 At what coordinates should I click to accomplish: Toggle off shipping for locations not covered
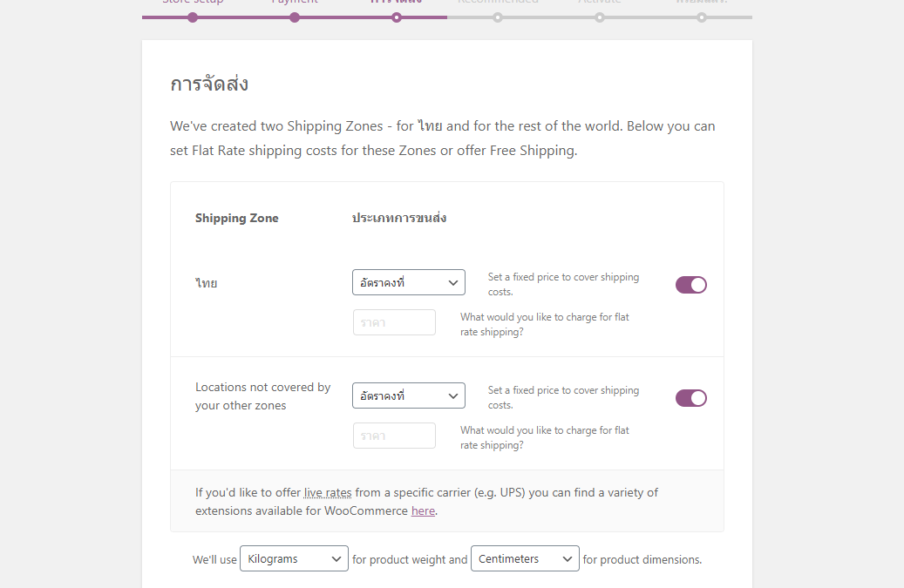690,398
